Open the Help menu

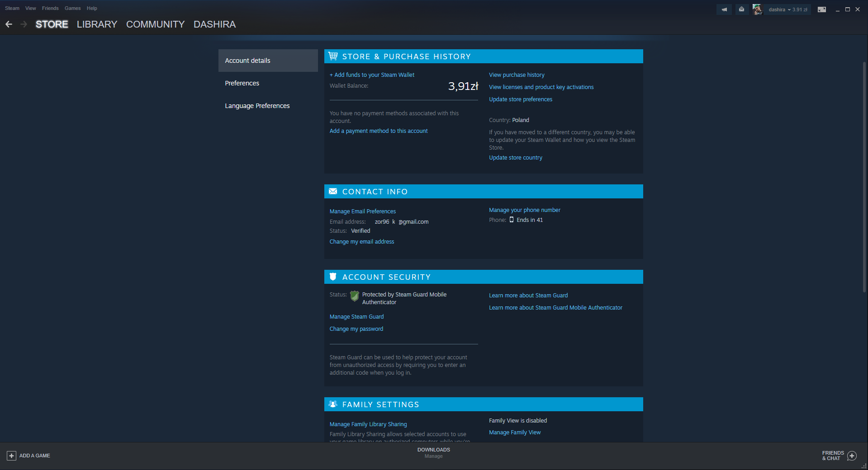[x=92, y=8]
